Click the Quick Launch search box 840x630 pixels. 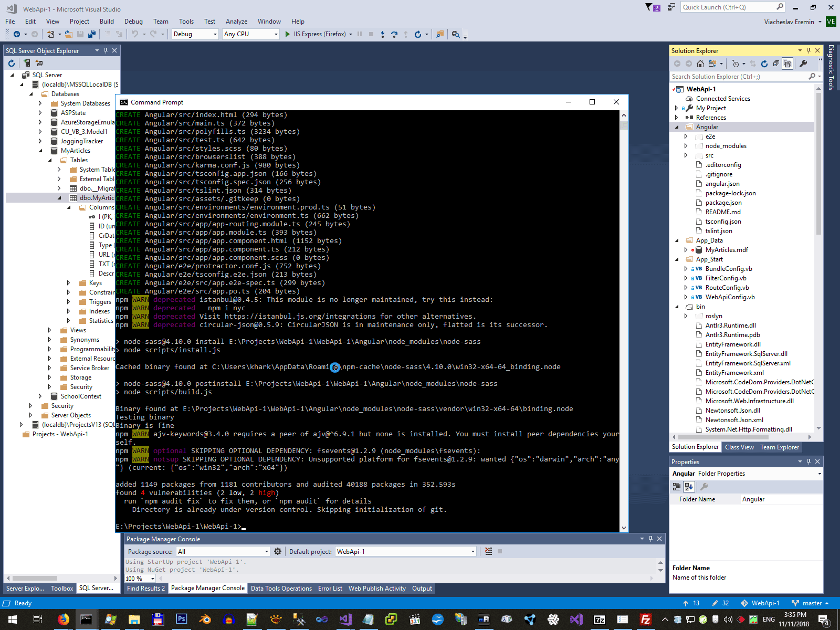pos(733,7)
